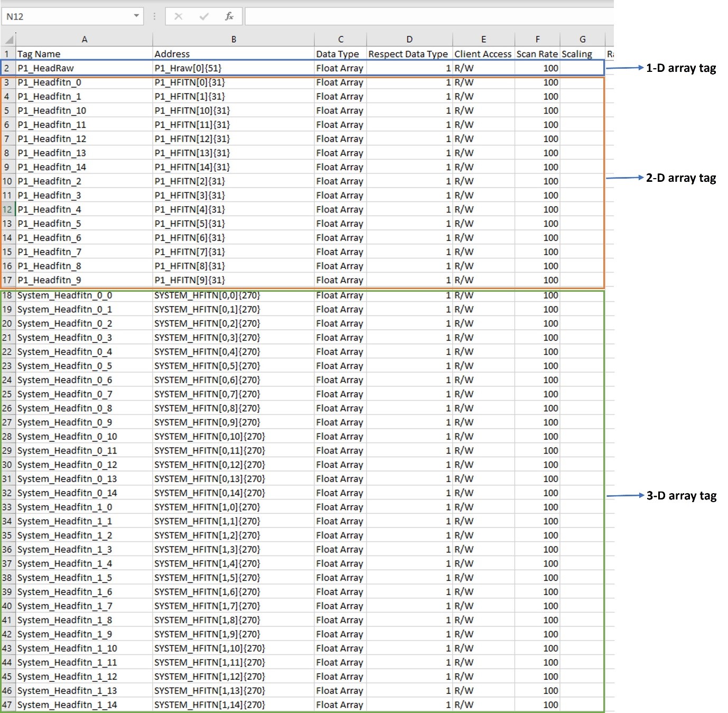Select the P1_Headfitn_9 tag cell

click(84, 280)
